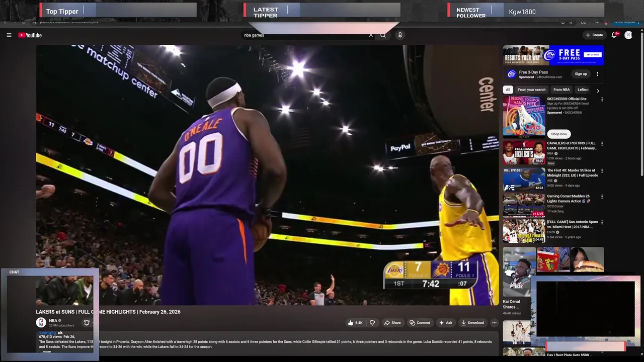Open the Create button menu
The height and width of the screenshot is (362, 644).
click(594, 35)
